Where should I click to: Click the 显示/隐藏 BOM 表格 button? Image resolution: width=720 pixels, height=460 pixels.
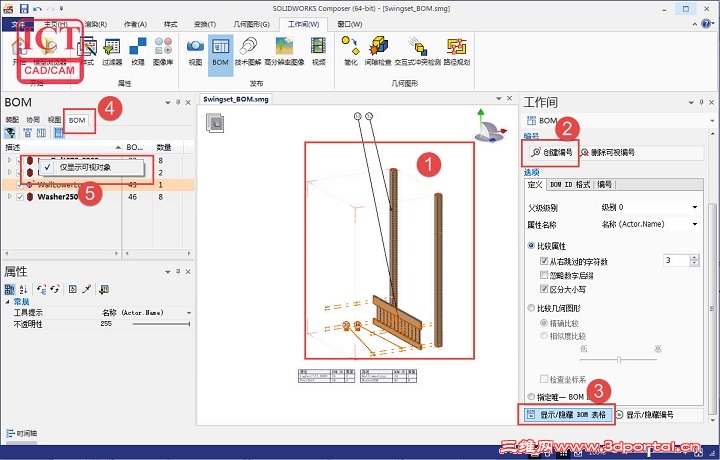point(567,415)
